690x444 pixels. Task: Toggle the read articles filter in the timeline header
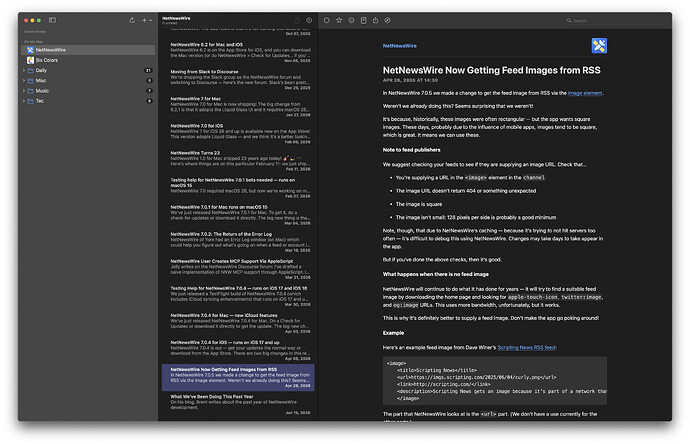[x=309, y=20]
